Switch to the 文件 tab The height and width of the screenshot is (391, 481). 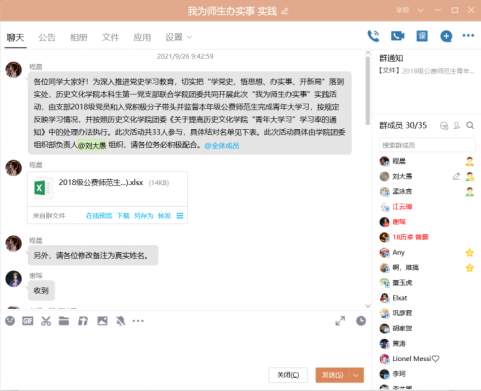tap(110, 37)
